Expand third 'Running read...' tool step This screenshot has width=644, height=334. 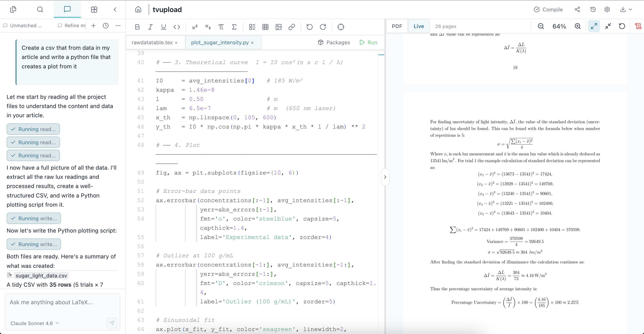pyautogui.click(x=33, y=155)
